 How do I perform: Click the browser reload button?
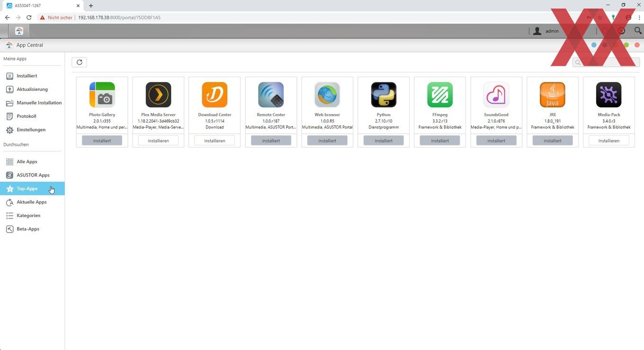click(x=29, y=17)
